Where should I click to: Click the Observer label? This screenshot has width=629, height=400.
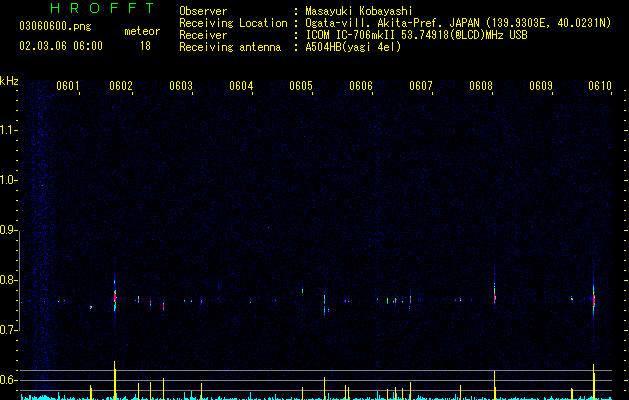203,11
